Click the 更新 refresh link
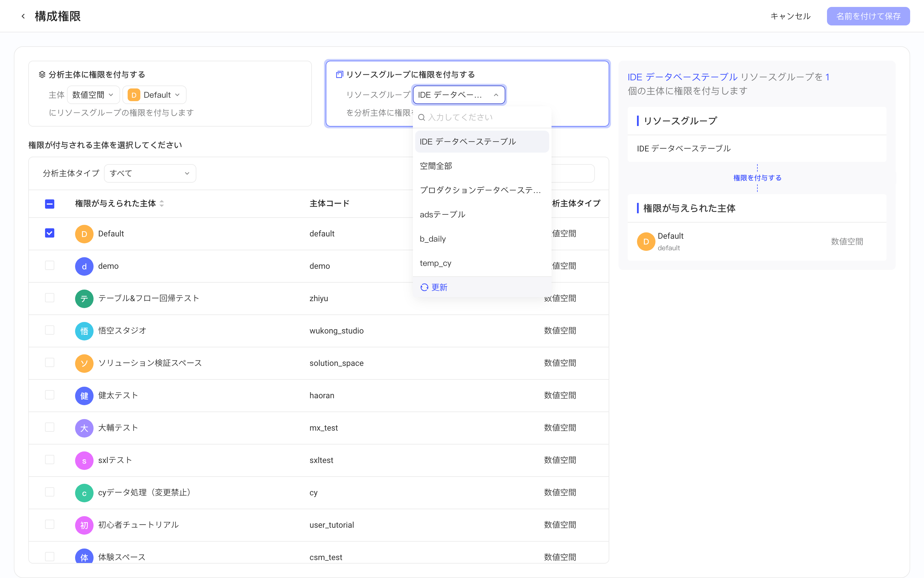 (x=434, y=287)
